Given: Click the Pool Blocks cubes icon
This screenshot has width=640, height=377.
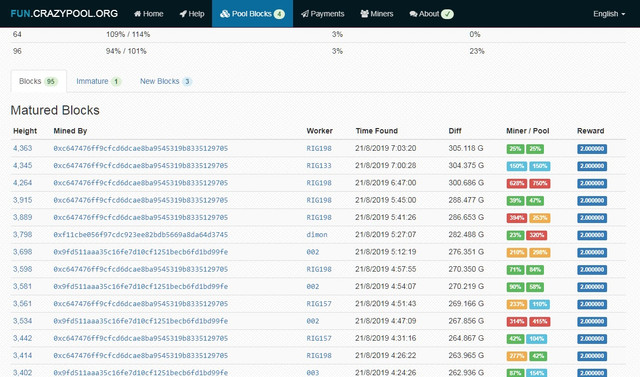Looking at the screenshot, I should click(225, 14).
